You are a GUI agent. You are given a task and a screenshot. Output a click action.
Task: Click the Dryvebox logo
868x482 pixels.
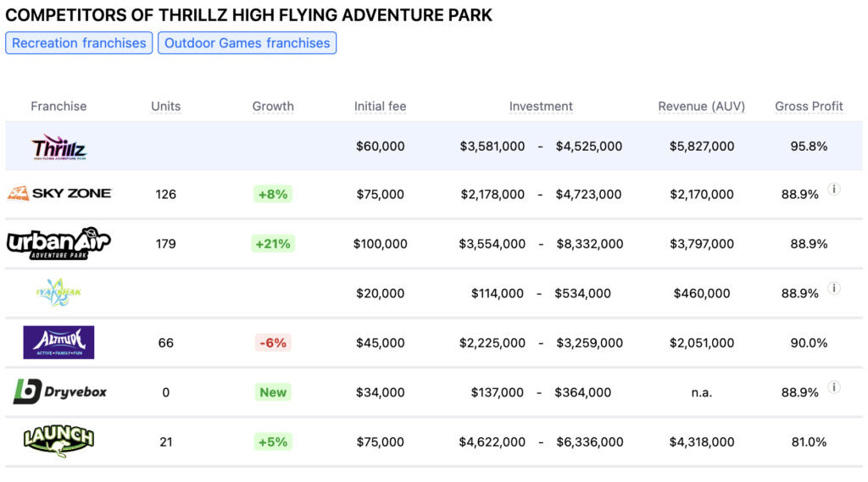pos(60,392)
